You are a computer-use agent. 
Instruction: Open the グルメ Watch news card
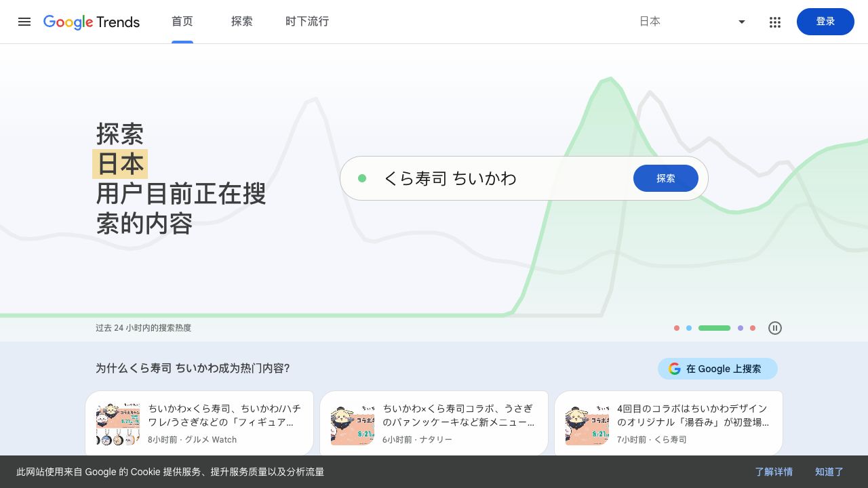(x=199, y=423)
